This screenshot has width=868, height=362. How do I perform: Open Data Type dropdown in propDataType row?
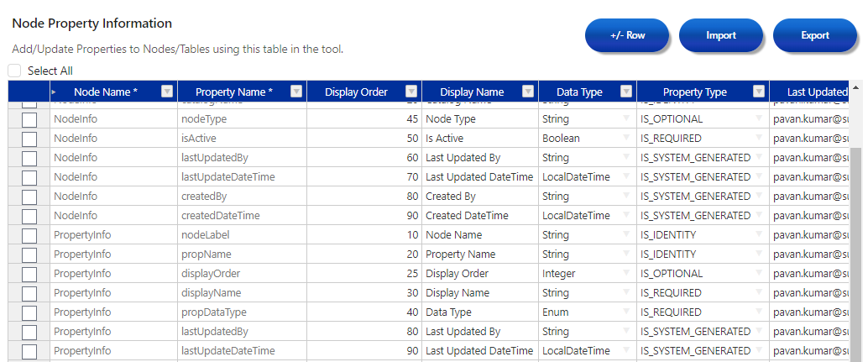[626, 312]
